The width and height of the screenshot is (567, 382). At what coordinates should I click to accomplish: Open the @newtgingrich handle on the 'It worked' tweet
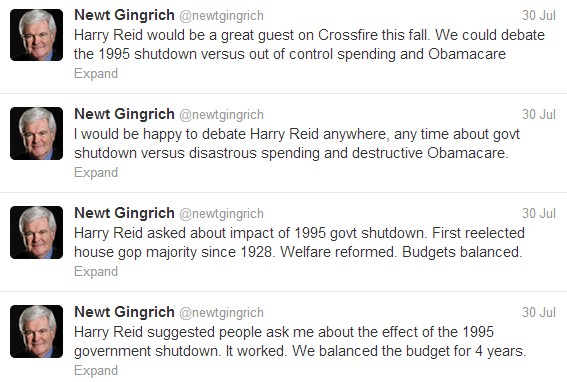coord(221,313)
